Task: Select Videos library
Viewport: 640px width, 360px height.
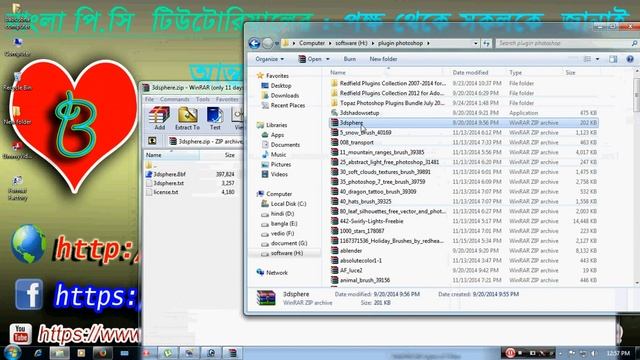Action: [x=279, y=174]
